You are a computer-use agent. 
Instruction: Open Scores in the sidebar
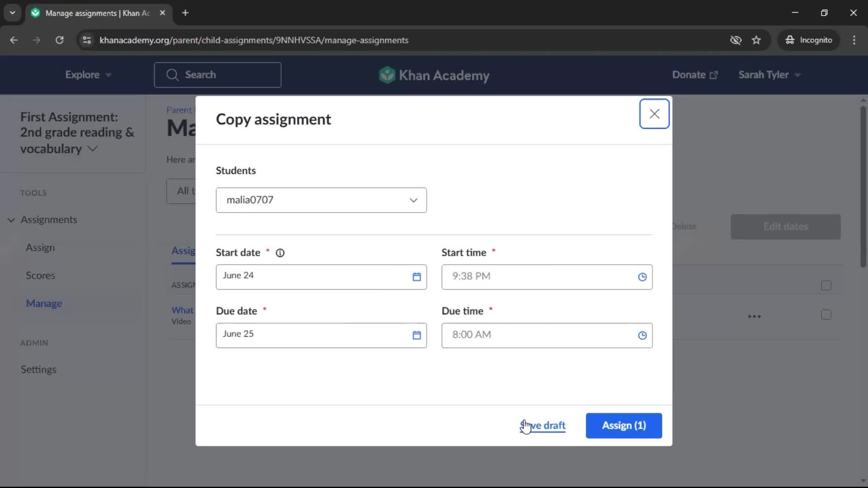40,276
